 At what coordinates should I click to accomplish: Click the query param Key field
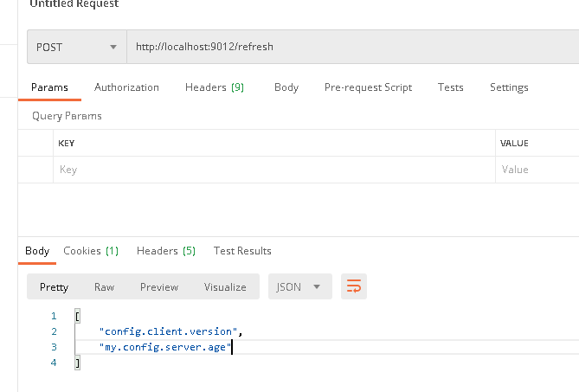tap(274, 170)
